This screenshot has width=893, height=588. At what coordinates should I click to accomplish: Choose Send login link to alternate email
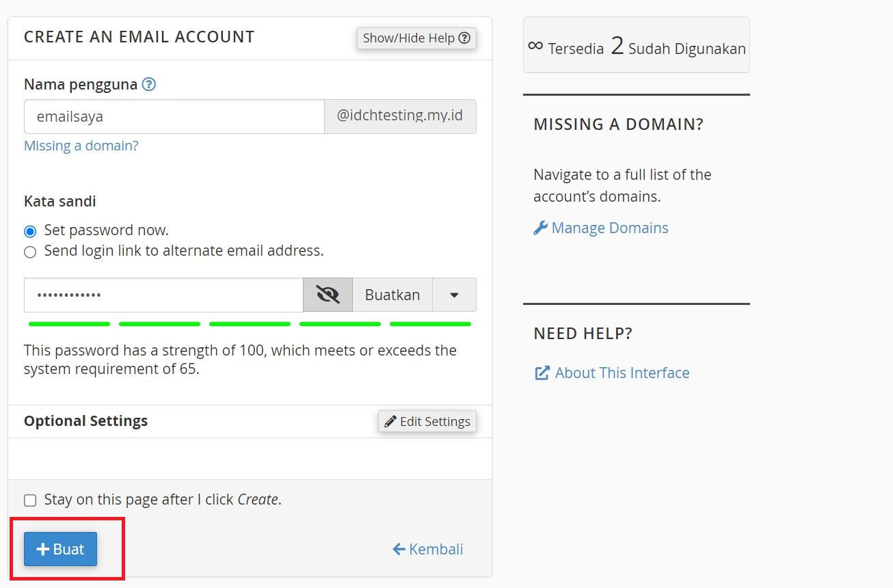29,252
